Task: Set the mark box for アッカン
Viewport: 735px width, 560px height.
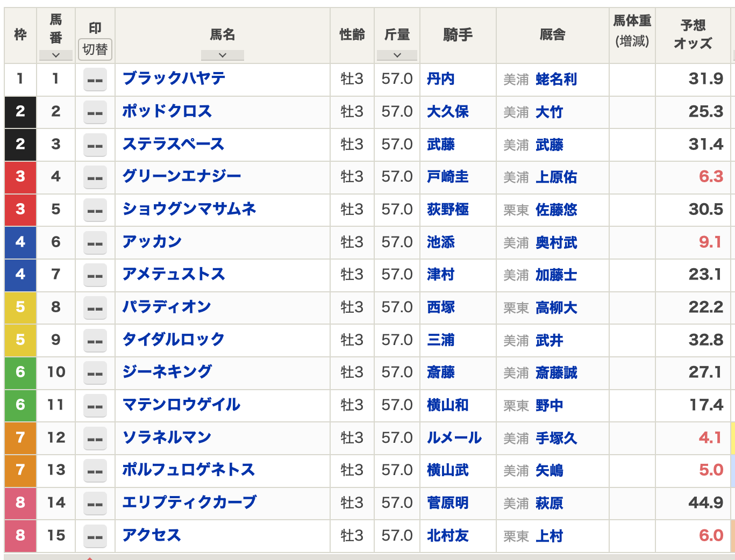Action: pos(95,243)
